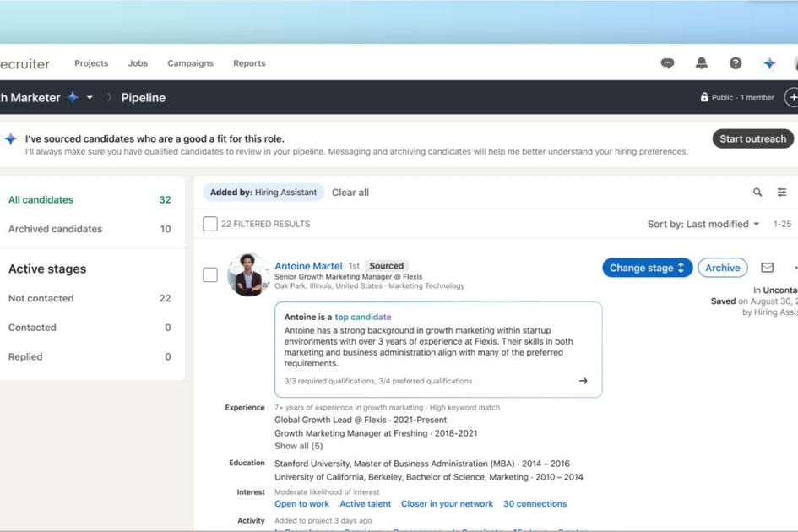Click Senior Growth Marketing Manager @ Flexis headline
The image size is (798, 532).
(x=348, y=276)
